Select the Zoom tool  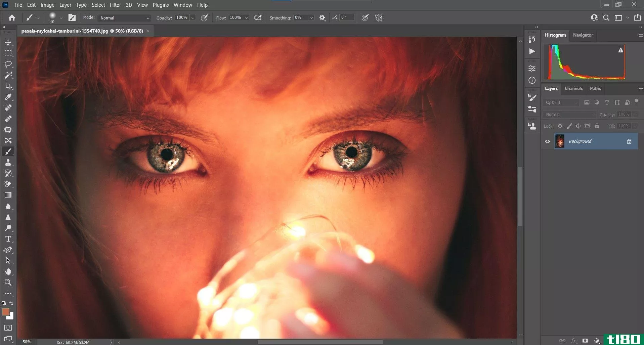click(x=8, y=283)
